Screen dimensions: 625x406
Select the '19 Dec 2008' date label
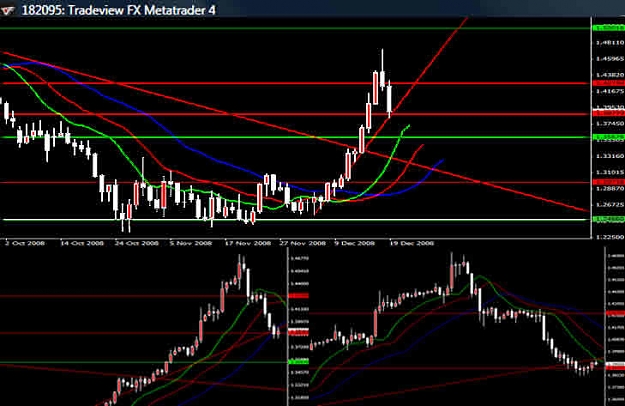pos(411,243)
